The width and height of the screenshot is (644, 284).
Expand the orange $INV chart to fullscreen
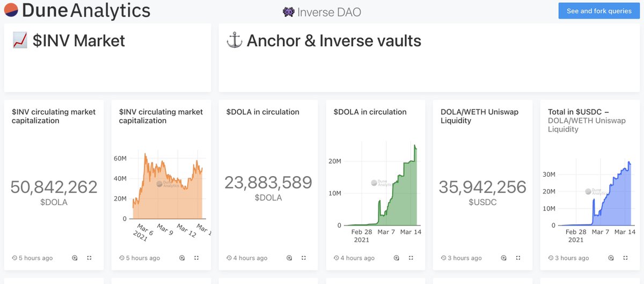point(196,258)
